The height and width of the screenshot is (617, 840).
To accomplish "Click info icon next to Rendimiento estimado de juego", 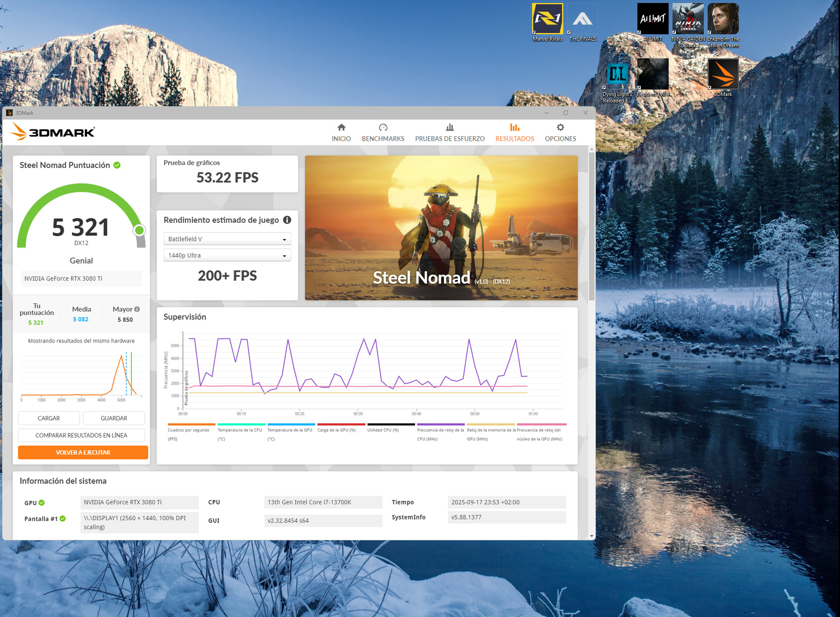I will [x=287, y=220].
